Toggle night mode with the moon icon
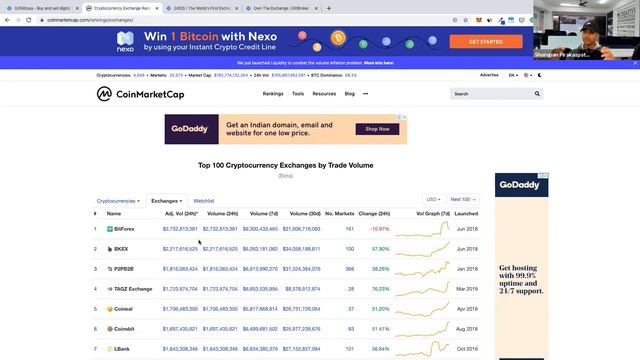This screenshot has width=640, height=360. point(540,75)
